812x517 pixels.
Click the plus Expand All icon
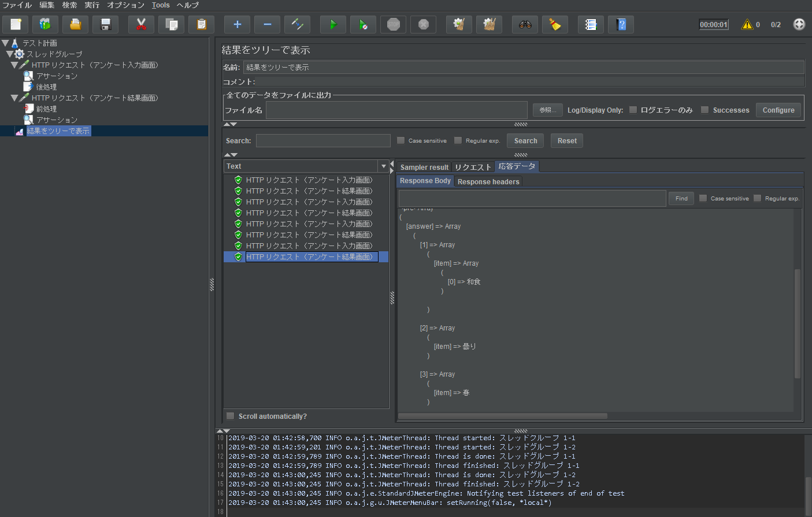click(237, 24)
